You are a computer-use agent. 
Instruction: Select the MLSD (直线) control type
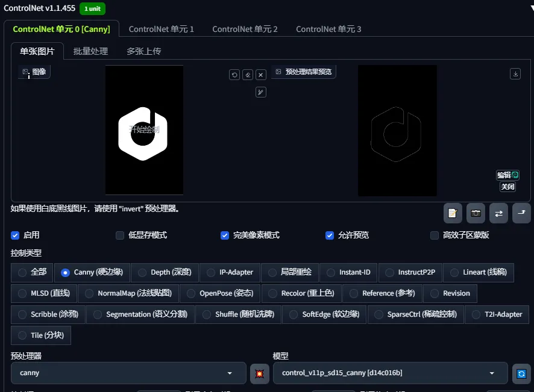(x=44, y=293)
